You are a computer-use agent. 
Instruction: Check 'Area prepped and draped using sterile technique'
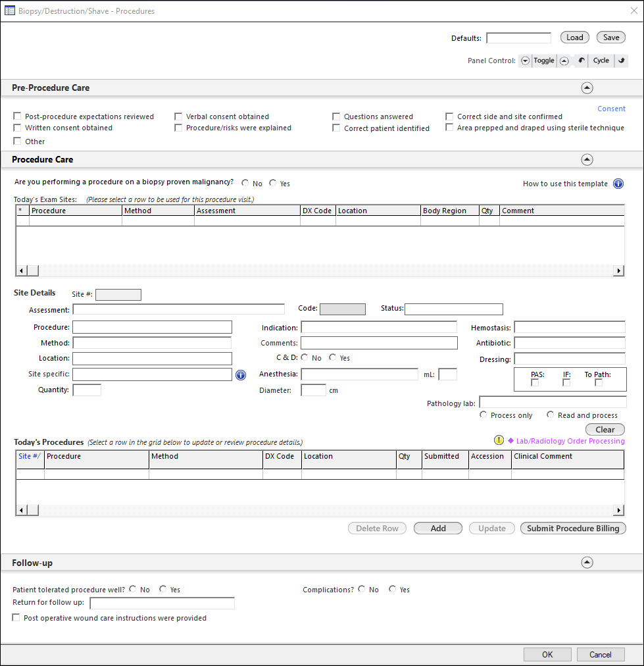(x=449, y=128)
